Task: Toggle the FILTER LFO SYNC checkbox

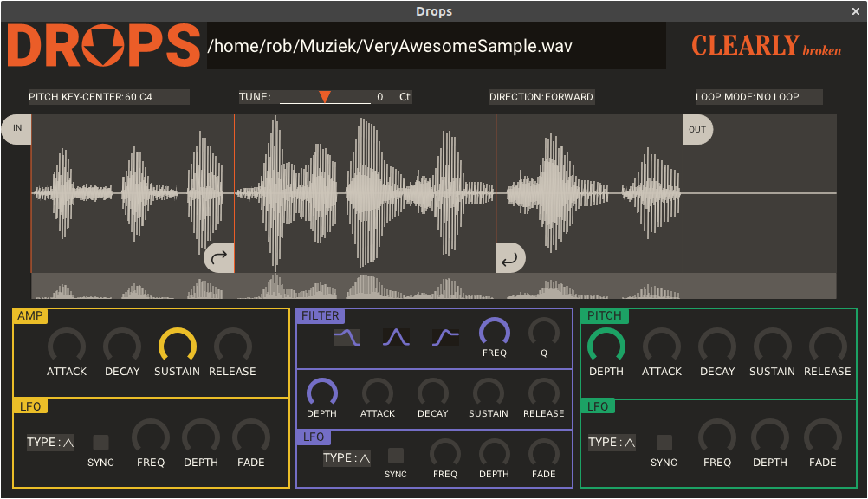Action: click(x=396, y=456)
